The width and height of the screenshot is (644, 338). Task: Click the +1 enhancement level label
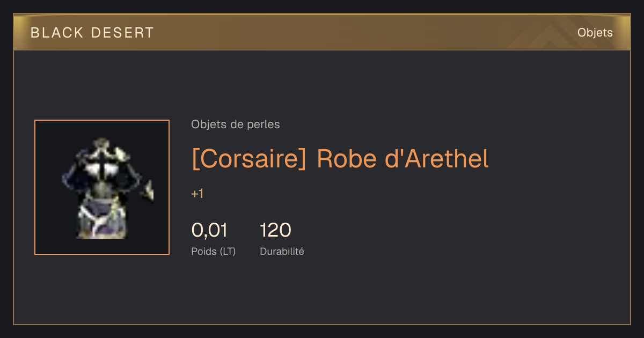click(197, 194)
